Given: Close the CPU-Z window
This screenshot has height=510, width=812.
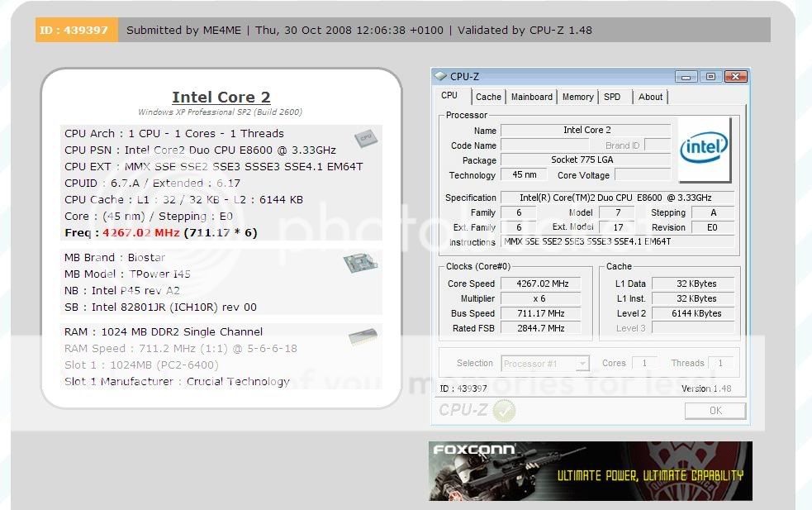Looking at the screenshot, I should (x=734, y=77).
